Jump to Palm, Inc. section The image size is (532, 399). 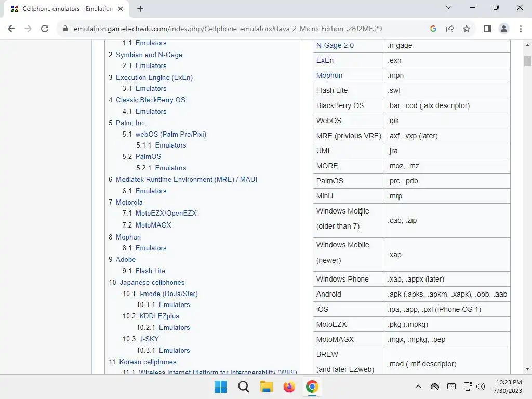point(131,123)
